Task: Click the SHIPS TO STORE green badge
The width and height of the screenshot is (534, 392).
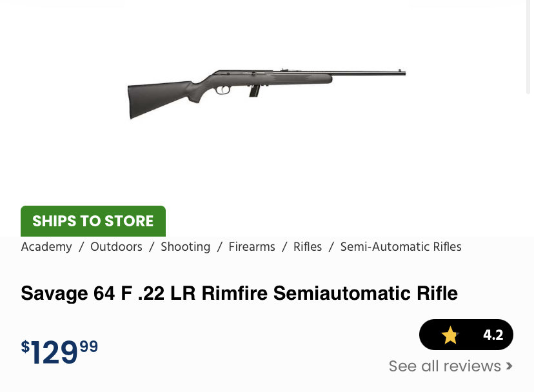Action: pos(93,221)
